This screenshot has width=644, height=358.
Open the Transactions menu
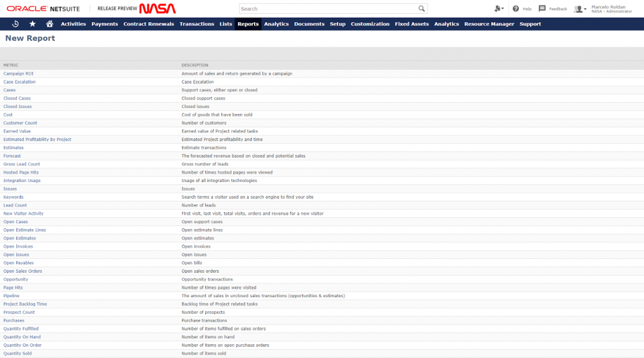[x=196, y=24]
